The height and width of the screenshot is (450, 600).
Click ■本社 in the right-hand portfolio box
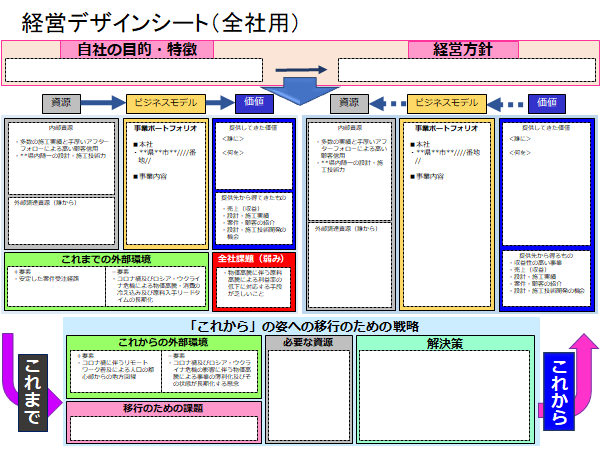pos(420,144)
